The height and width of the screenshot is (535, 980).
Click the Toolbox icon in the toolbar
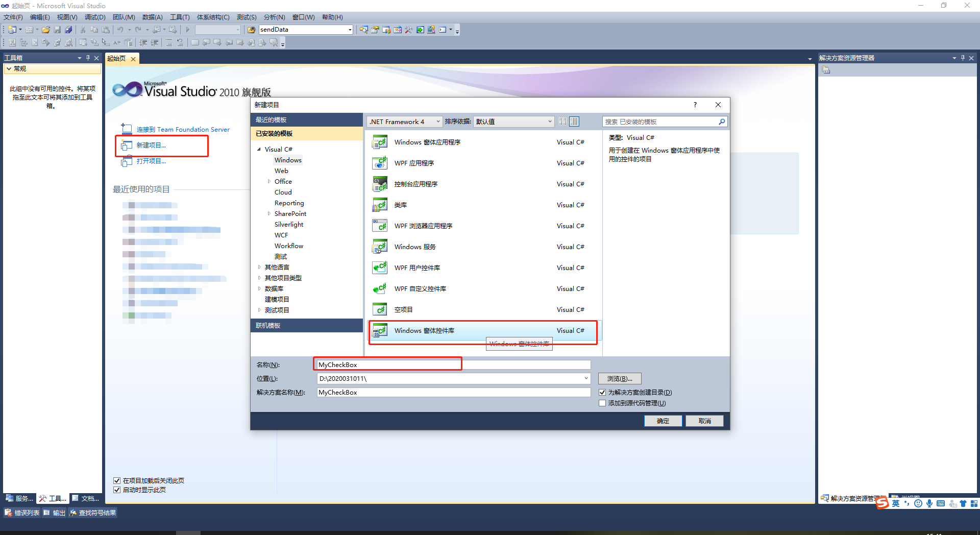(x=409, y=30)
